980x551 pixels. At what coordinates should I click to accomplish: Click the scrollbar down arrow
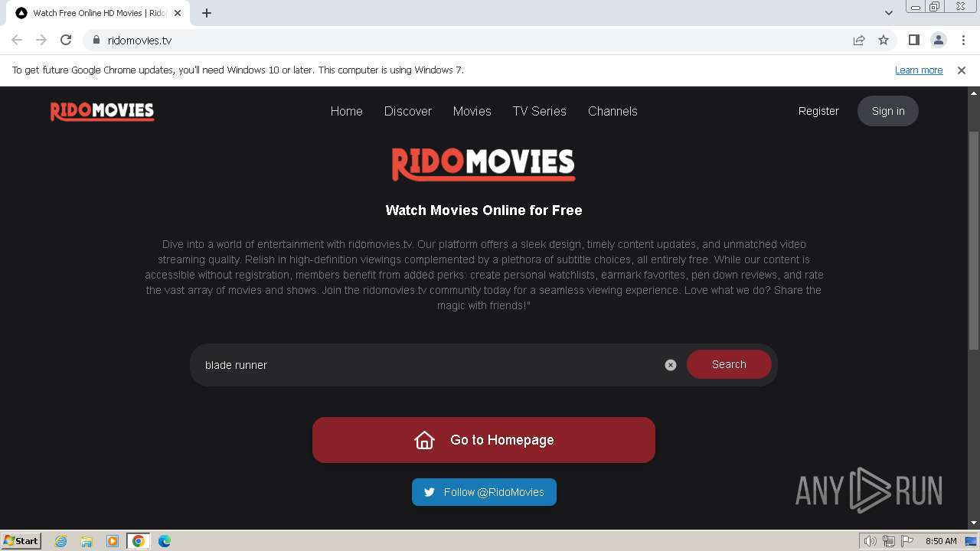click(x=974, y=523)
